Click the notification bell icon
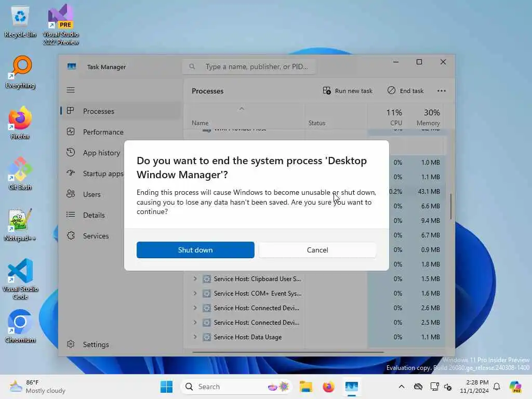Viewport: 532px width, 399px height. pos(497,387)
